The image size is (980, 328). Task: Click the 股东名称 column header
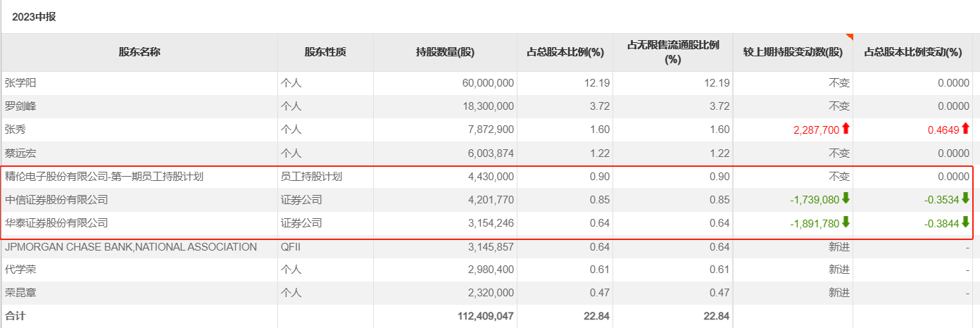[139, 52]
